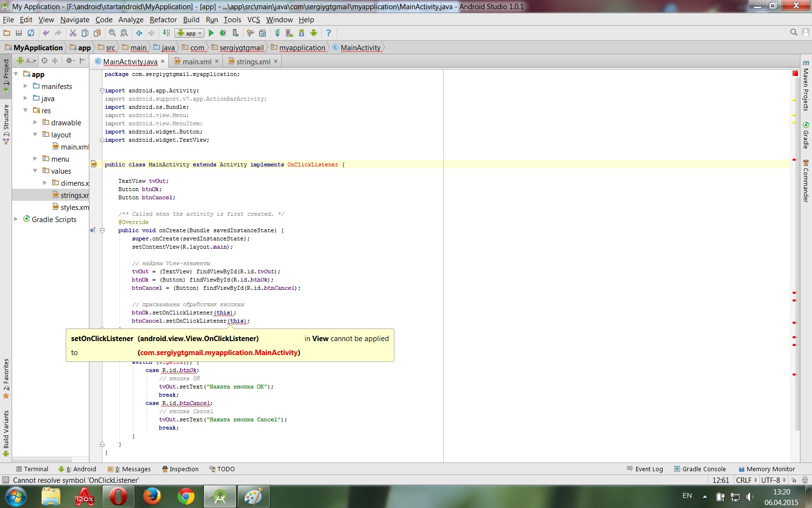Open Settings using the wrench toolbar icon
The image size is (812, 508).
click(250, 33)
